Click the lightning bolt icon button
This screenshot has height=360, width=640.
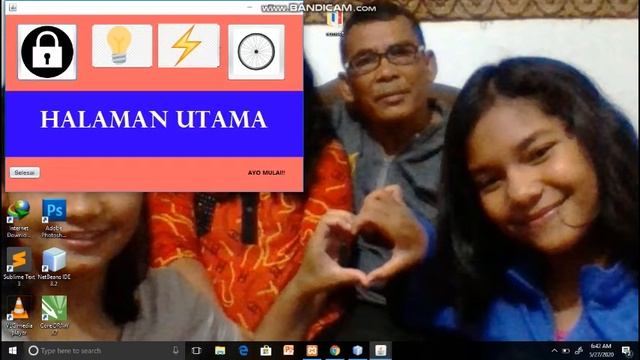pos(189,46)
